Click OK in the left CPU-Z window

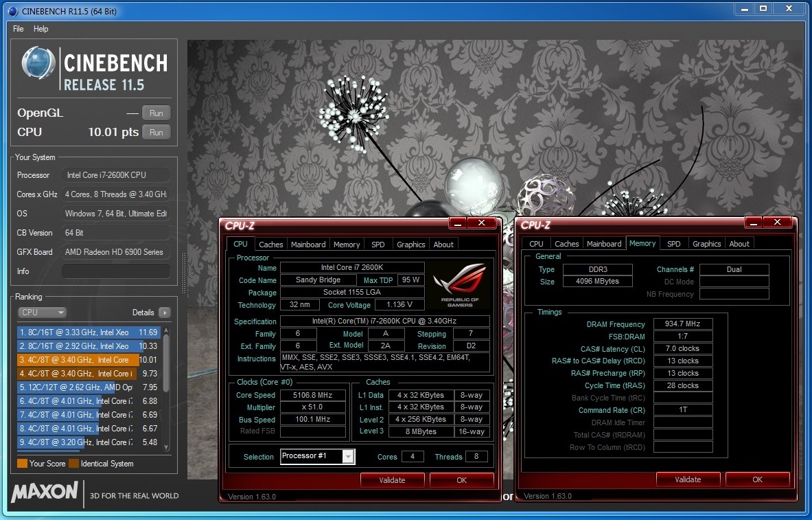point(461,480)
